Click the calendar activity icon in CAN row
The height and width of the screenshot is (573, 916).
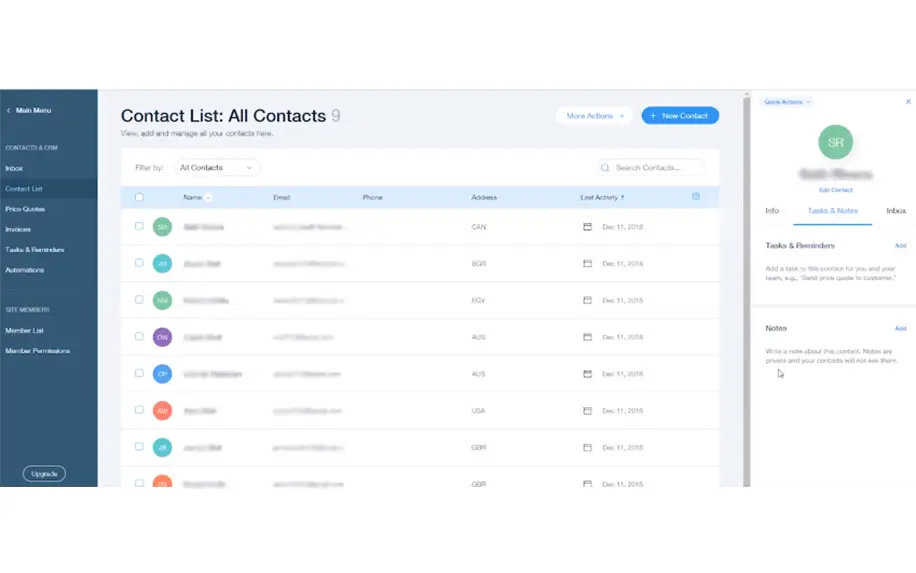(587, 227)
